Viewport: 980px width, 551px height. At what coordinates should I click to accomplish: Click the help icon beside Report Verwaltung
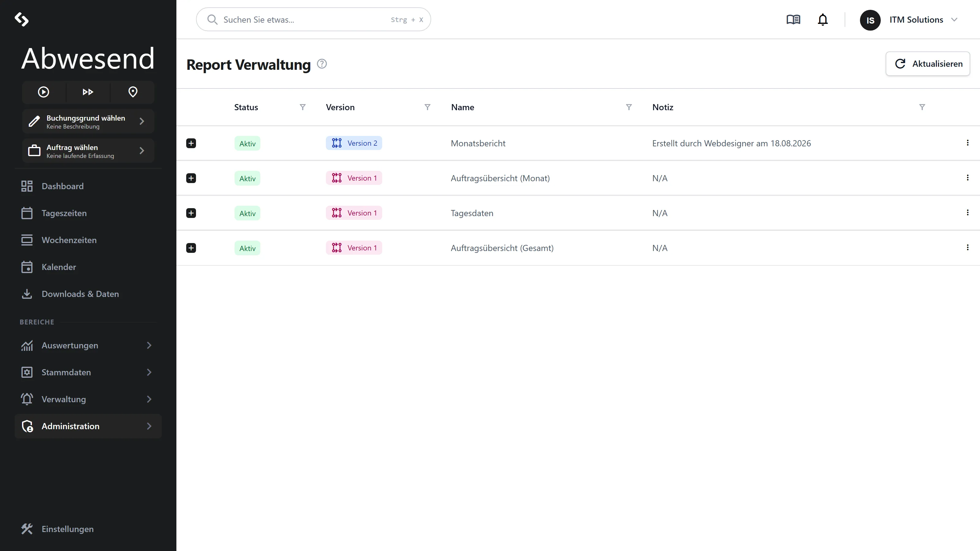click(322, 64)
